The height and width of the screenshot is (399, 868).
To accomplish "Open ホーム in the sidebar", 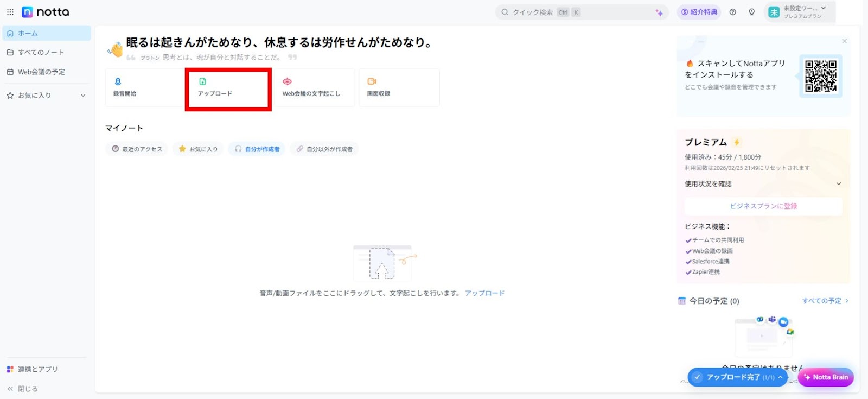I will tap(47, 33).
